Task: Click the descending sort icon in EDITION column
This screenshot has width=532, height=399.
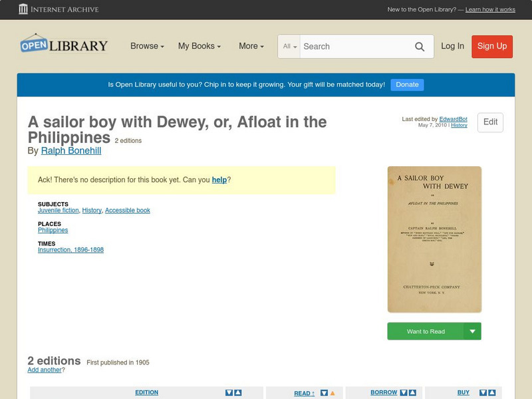Action: coord(229,392)
